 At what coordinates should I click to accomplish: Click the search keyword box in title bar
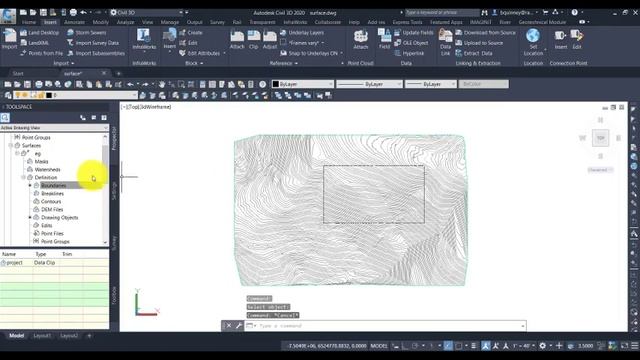[442, 12]
